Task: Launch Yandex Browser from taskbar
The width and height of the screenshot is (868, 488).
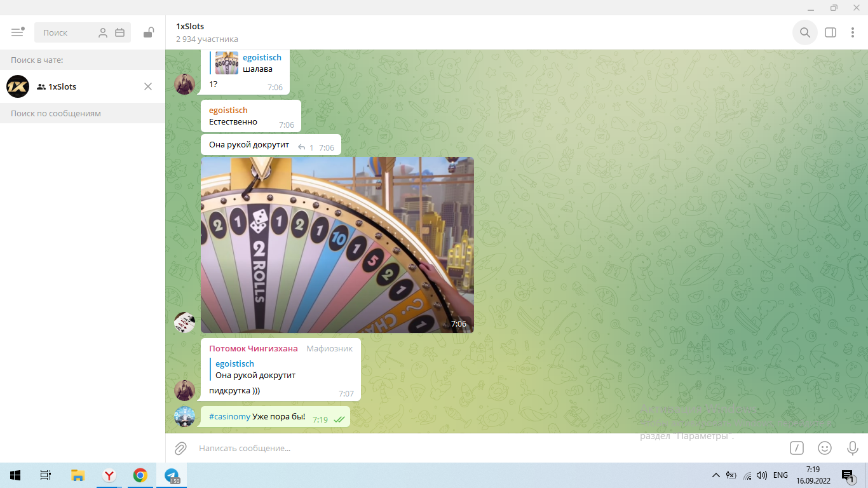Action: tap(109, 475)
